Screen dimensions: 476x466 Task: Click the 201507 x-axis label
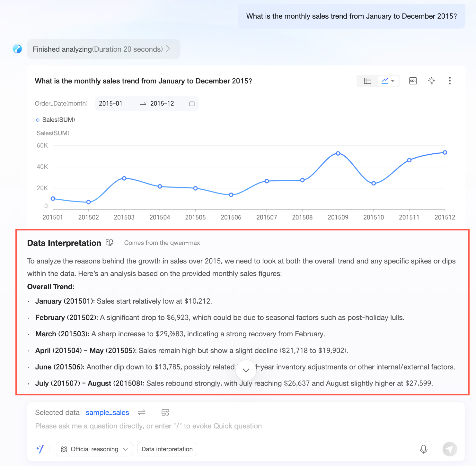click(267, 217)
